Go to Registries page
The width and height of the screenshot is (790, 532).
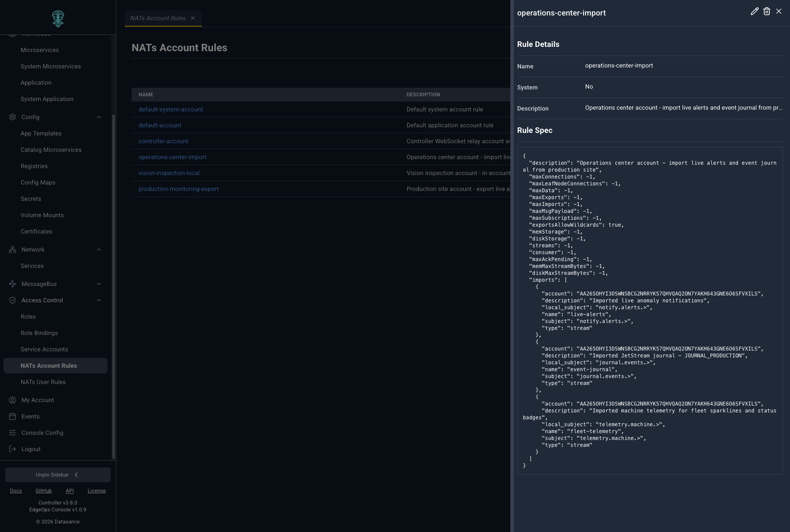34,166
